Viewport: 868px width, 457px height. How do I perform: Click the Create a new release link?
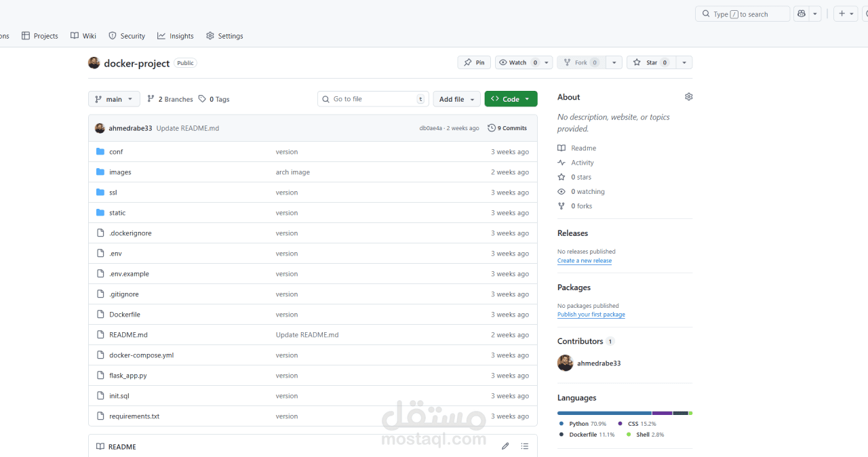[x=585, y=260]
